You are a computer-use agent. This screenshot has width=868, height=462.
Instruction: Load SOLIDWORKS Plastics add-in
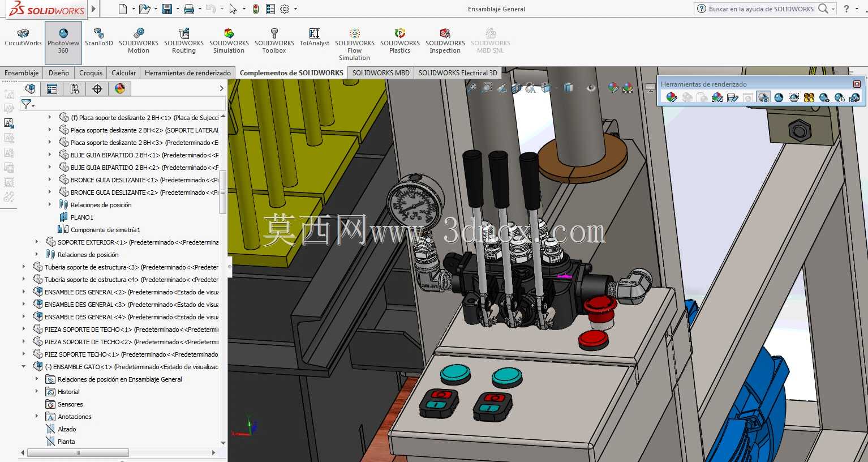tap(400, 42)
